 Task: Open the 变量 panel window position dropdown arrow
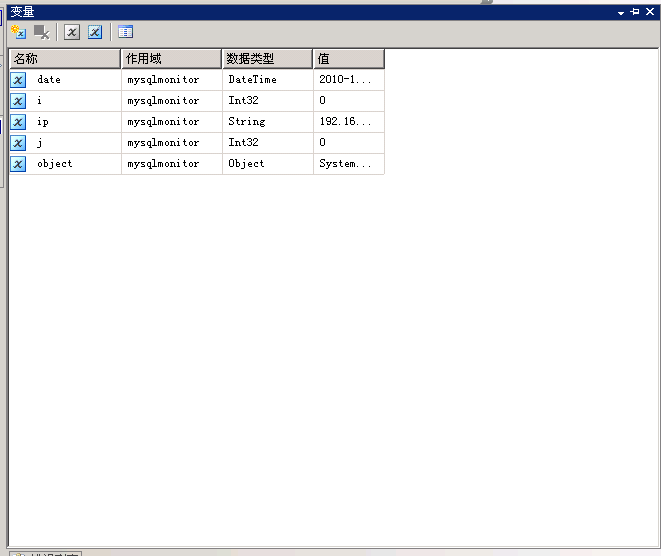[621, 13]
